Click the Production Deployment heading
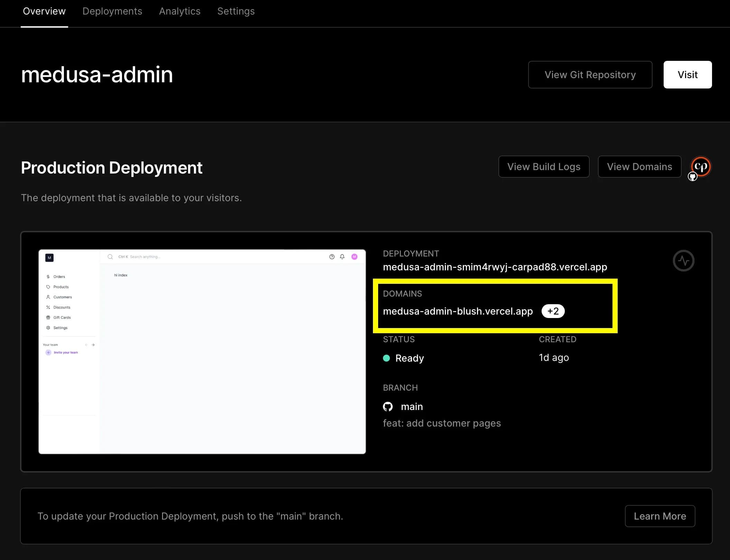Screen dimensions: 730x560 pos(112,168)
